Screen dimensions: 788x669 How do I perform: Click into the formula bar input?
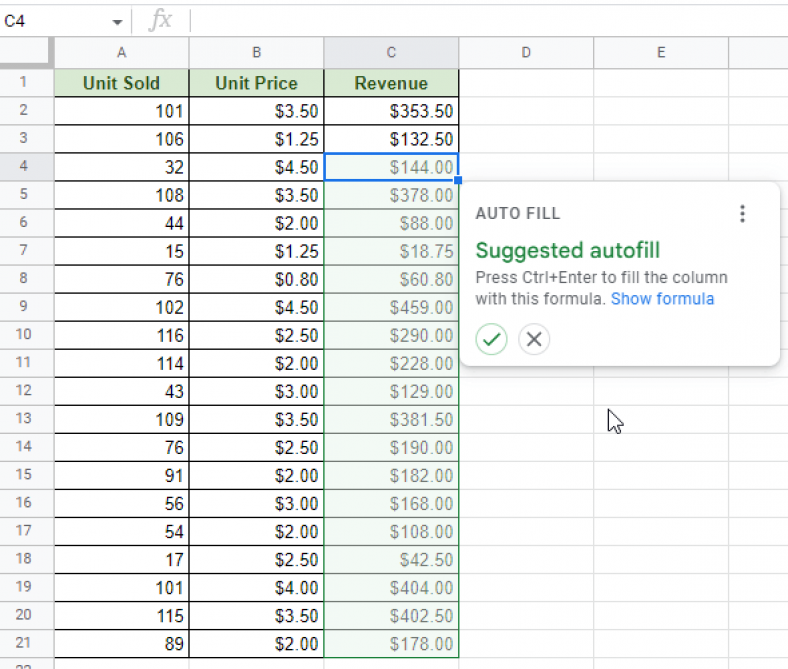coord(480,20)
